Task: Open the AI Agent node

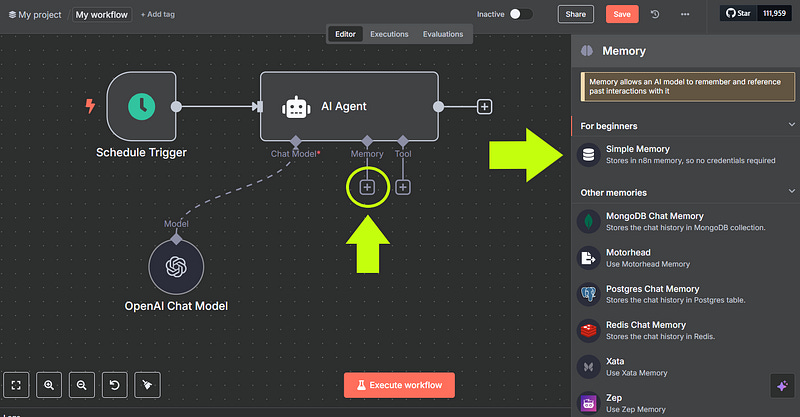Action: 349,106
